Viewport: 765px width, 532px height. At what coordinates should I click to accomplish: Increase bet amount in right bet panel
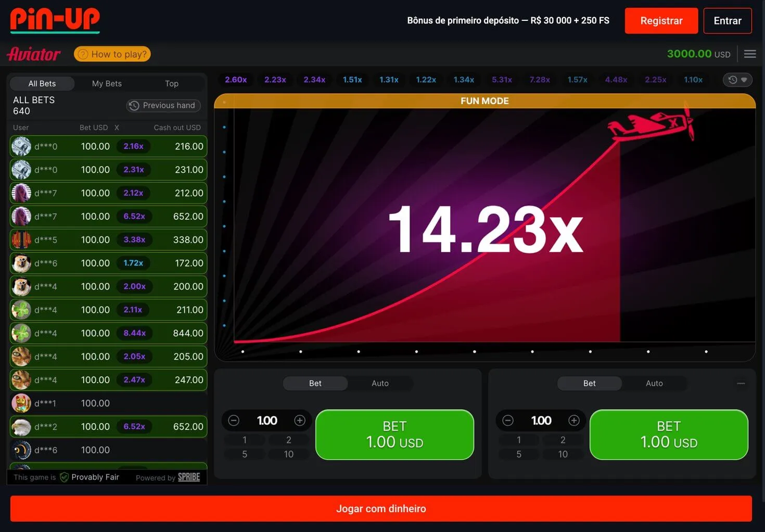point(574,421)
